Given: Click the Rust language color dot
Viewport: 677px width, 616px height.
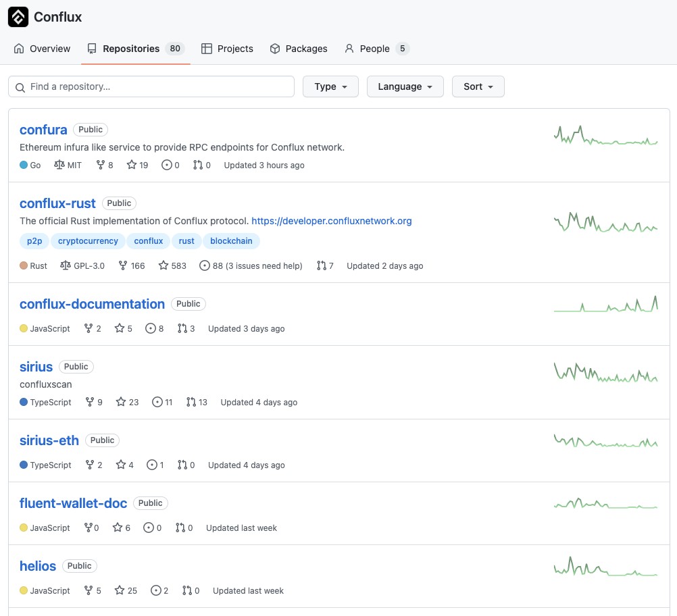Looking at the screenshot, I should click(24, 265).
